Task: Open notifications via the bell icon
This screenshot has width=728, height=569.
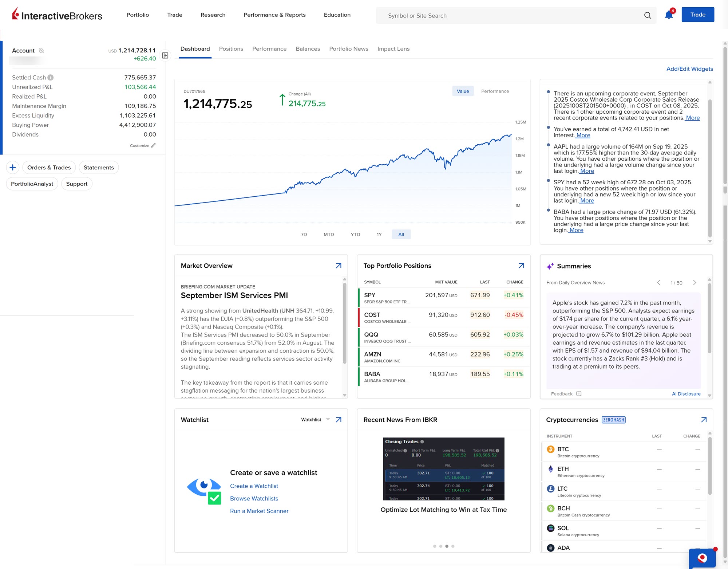Action: coord(668,15)
